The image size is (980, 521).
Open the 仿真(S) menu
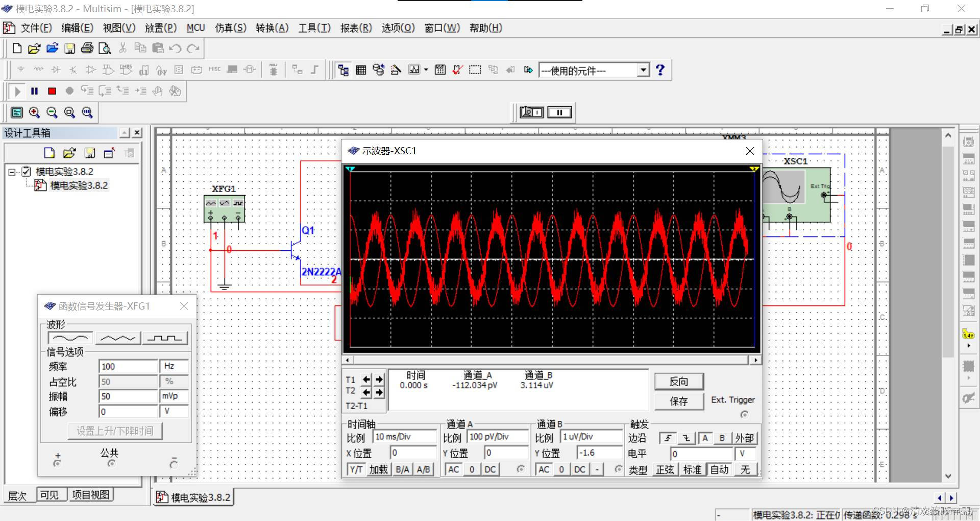[230, 28]
